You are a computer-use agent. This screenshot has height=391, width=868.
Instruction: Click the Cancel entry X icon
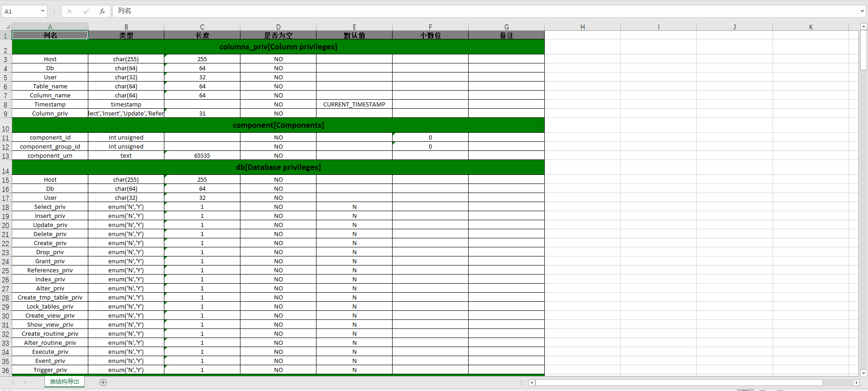[70, 11]
